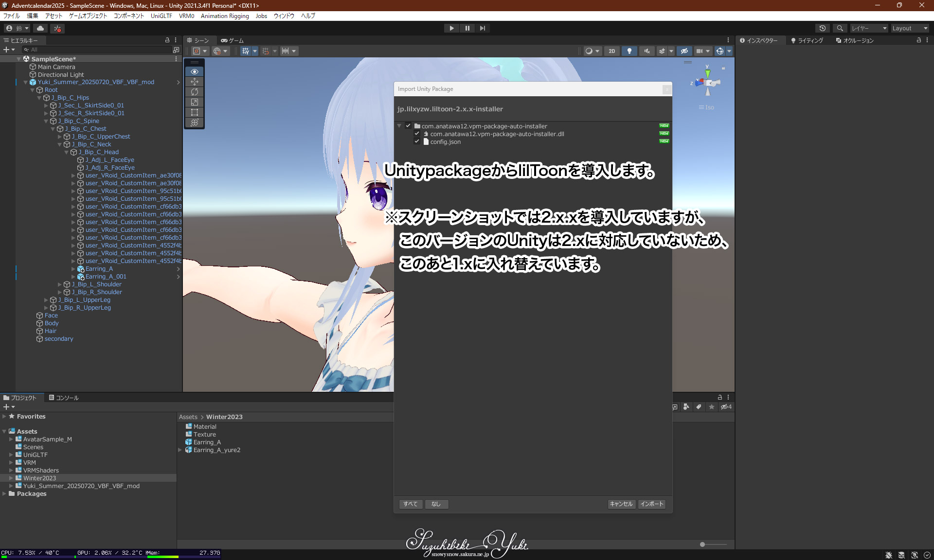
Task: Uncheck the config.json checkbox
Action: (x=417, y=141)
